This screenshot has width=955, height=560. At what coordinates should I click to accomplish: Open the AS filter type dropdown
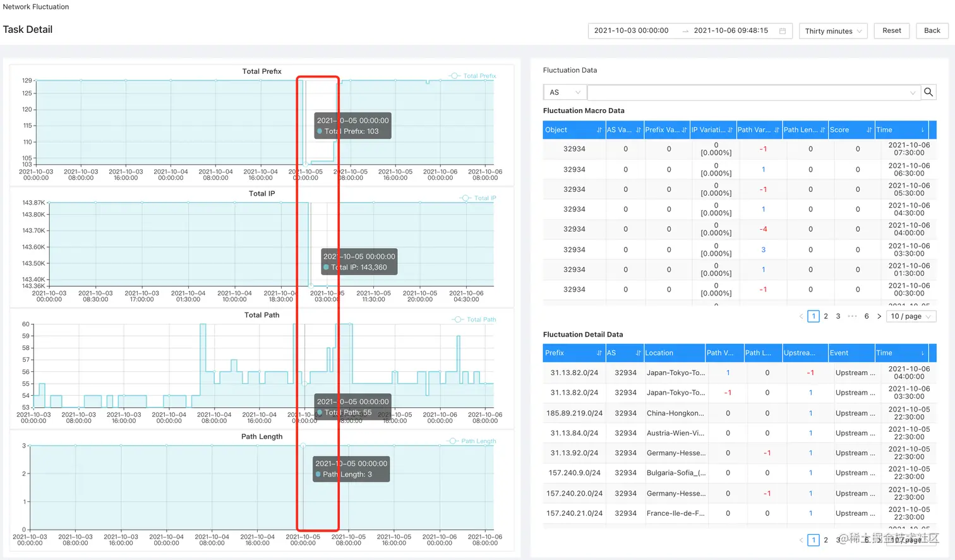coord(565,92)
